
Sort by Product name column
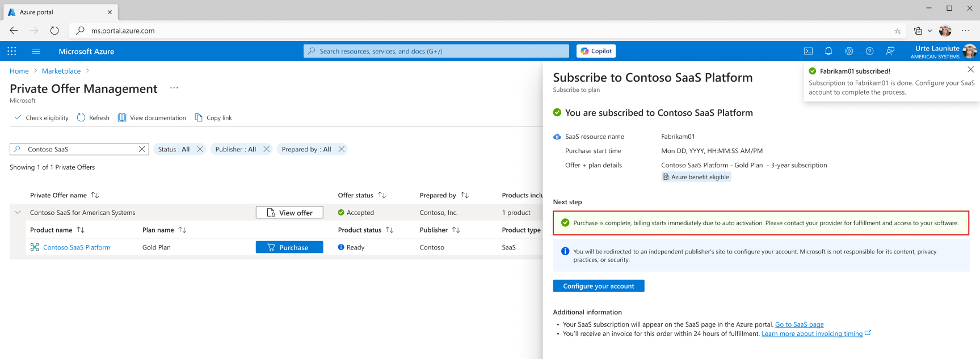(x=57, y=230)
